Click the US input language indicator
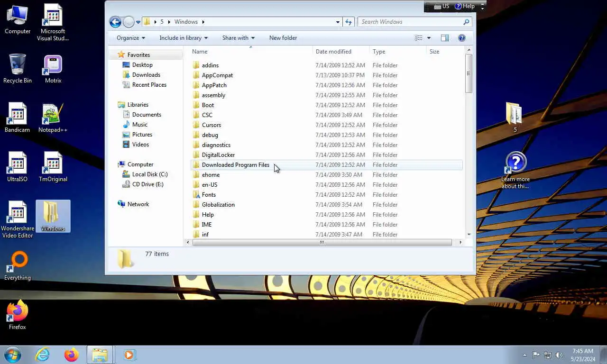 tap(442, 6)
